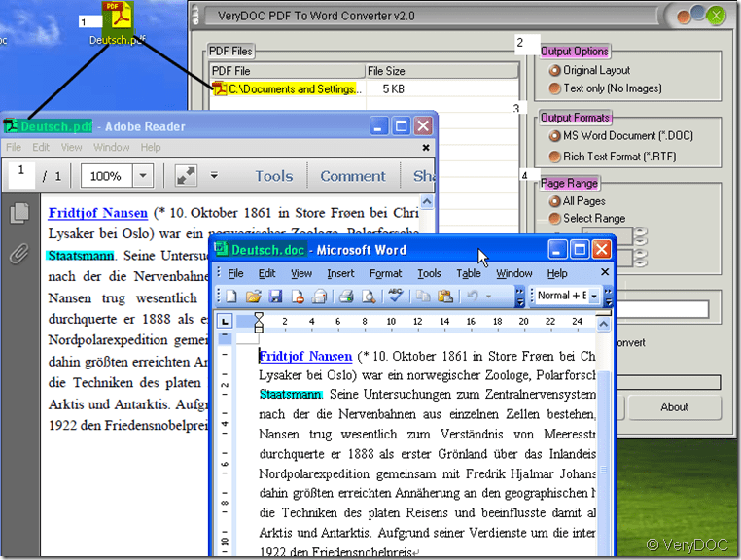Open the Insert menu in Microsoft Word
Screen dimensions: 741x560
(x=340, y=273)
